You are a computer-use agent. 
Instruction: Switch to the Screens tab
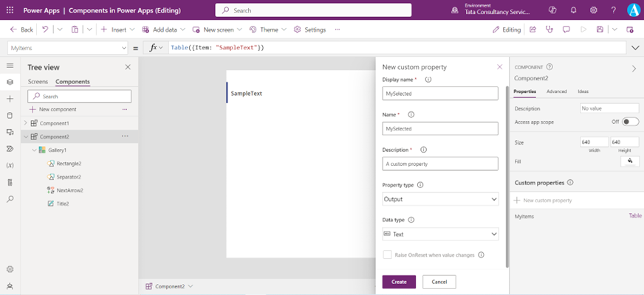(x=38, y=82)
